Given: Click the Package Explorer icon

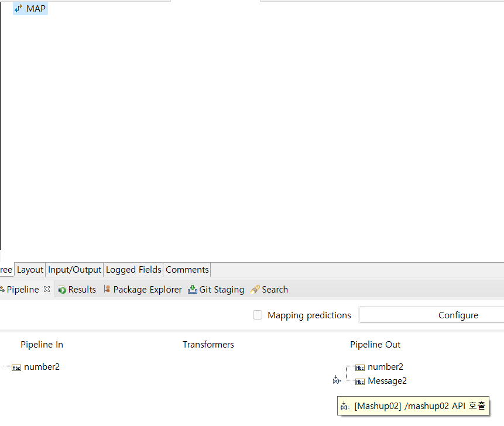Looking at the screenshot, I should click(x=107, y=290).
